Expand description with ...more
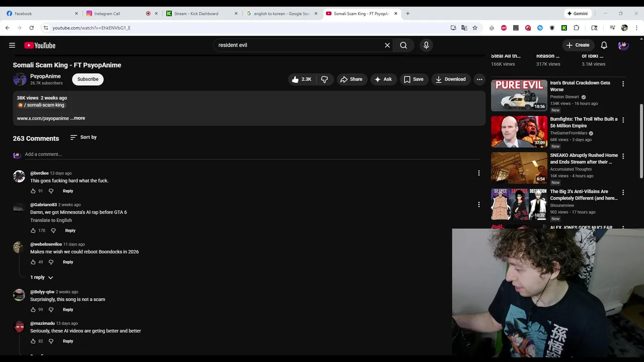644x362 pixels. pos(77,118)
